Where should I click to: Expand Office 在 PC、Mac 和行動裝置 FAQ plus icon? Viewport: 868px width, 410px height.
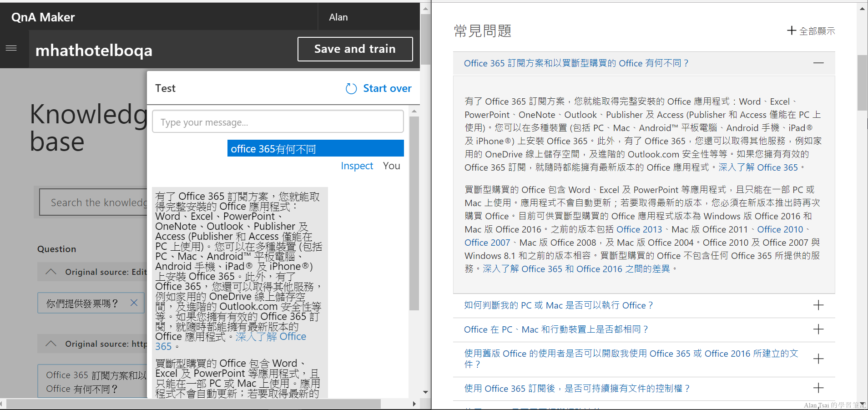point(818,329)
